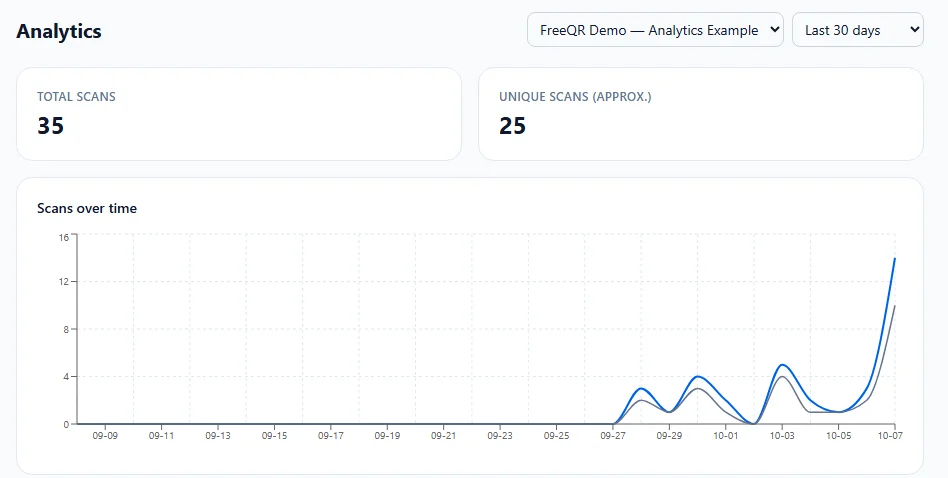Click the 09-19 x-axis date label
Screen dimensions: 948x478
387,436
